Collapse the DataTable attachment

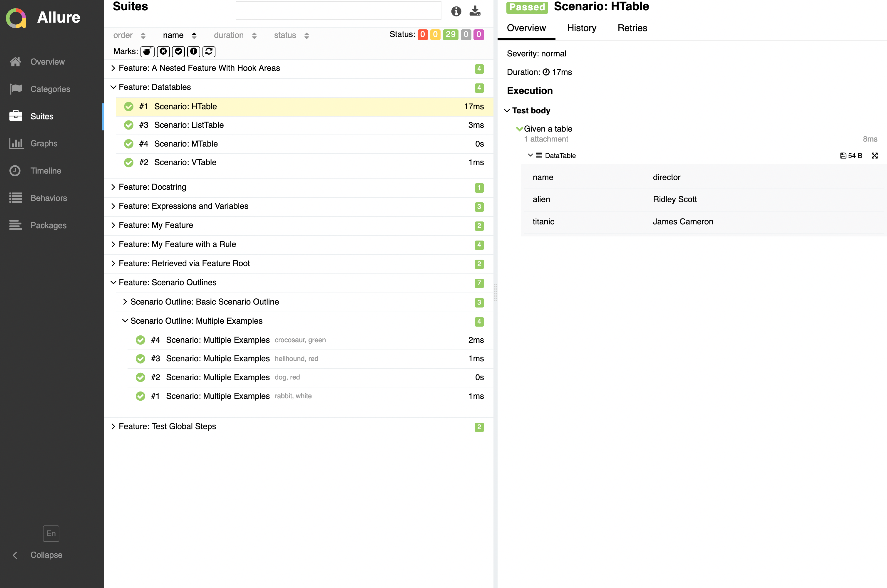[552, 155]
